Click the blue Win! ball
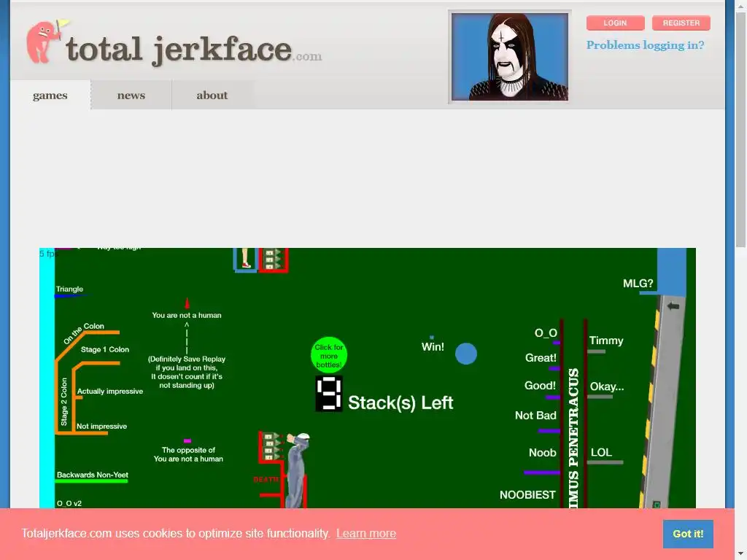Image resolution: width=747 pixels, height=560 pixels. click(x=466, y=354)
